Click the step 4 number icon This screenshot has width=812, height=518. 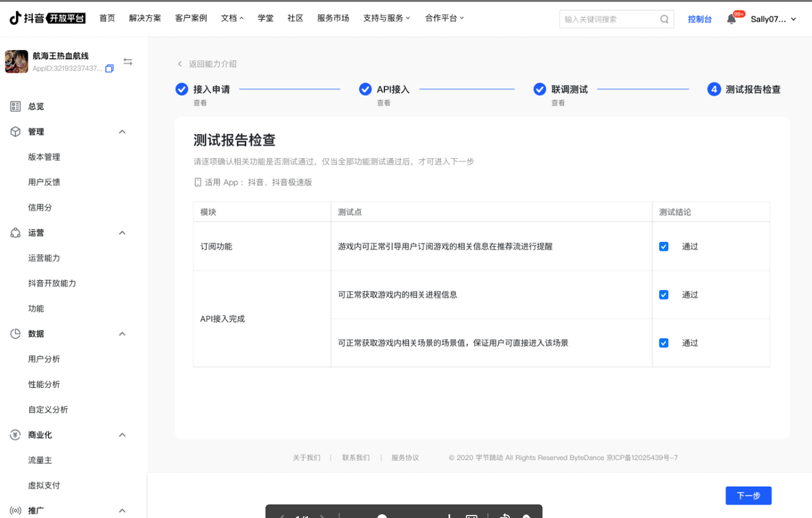pyautogui.click(x=714, y=89)
